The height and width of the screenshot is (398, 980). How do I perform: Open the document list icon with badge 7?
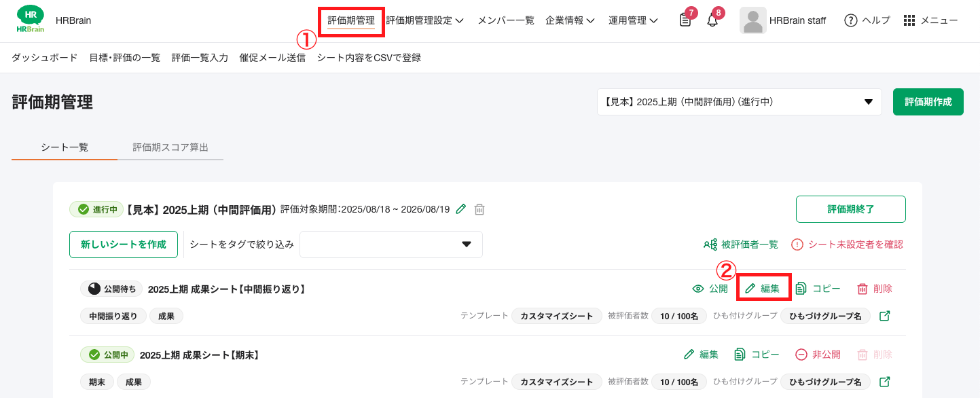tap(685, 20)
